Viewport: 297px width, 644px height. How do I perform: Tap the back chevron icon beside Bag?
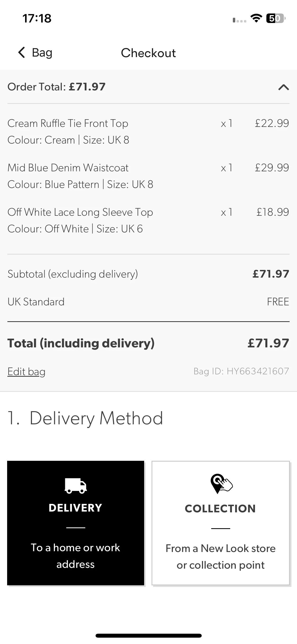22,52
